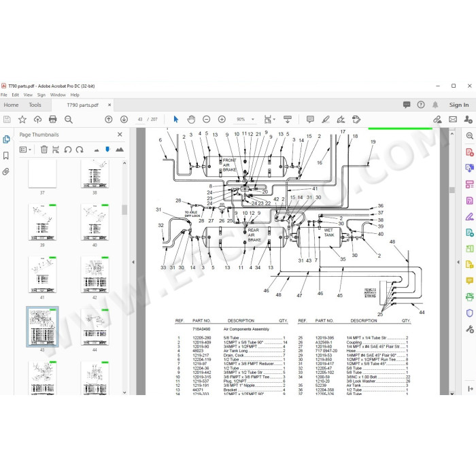Open the Window menu
Viewport: 476px width, 476px height.
click(x=58, y=95)
